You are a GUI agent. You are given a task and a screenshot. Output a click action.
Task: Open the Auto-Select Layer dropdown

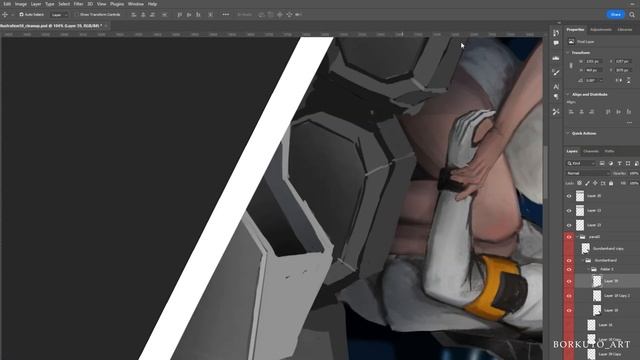coord(60,15)
